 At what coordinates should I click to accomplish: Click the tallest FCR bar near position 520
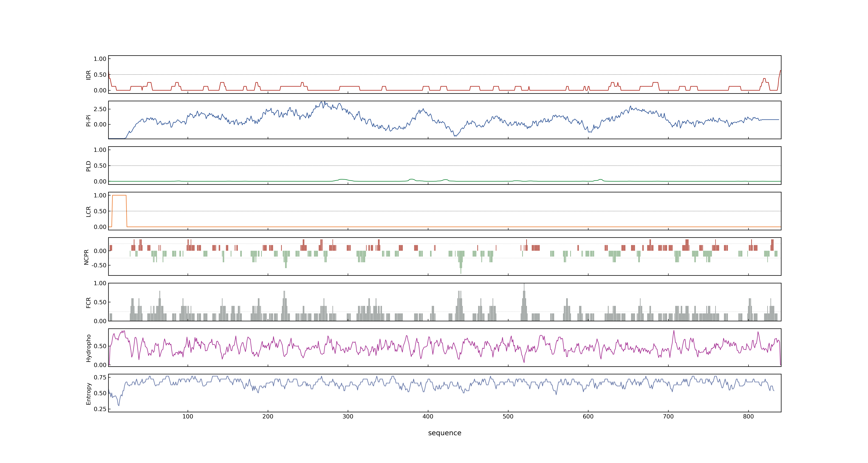click(x=524, y=302)
